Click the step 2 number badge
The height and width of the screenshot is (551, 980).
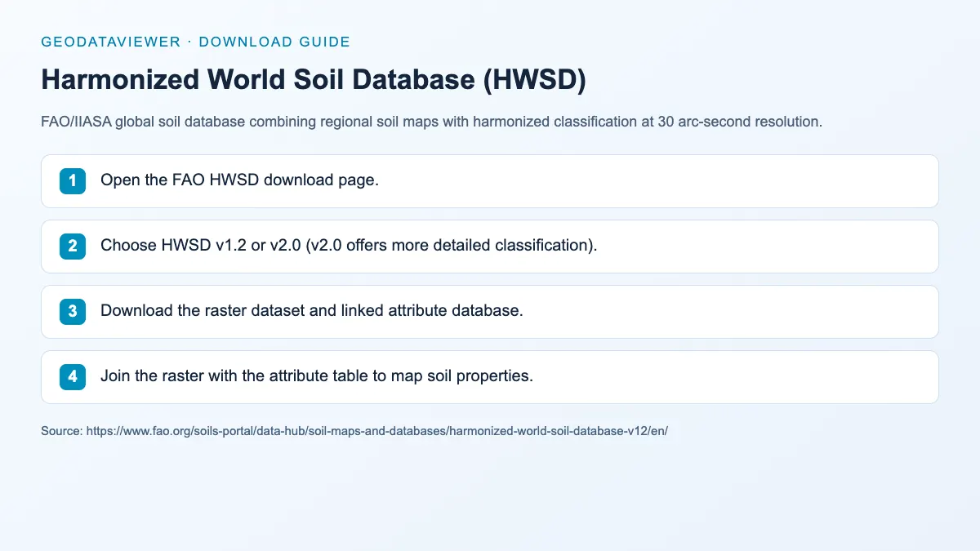73,247
